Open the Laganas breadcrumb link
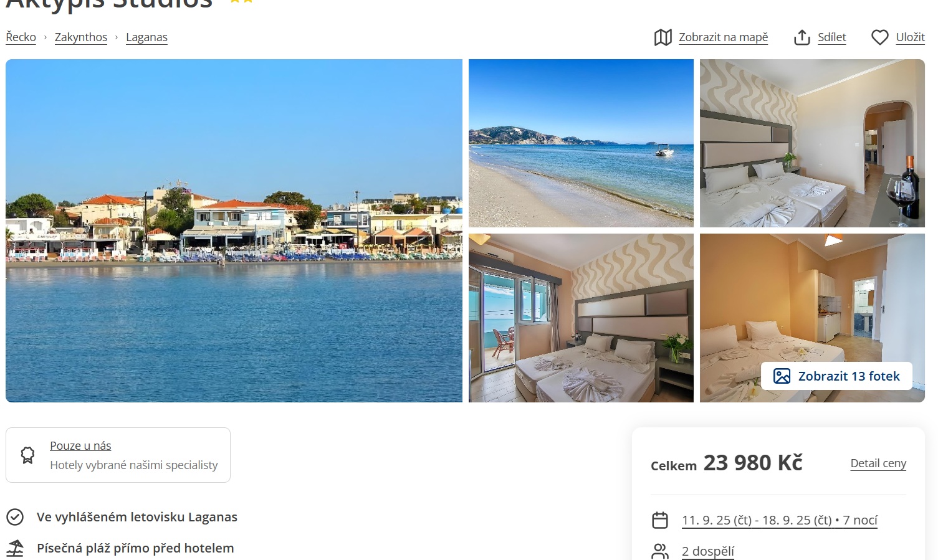 coord(146,37)
